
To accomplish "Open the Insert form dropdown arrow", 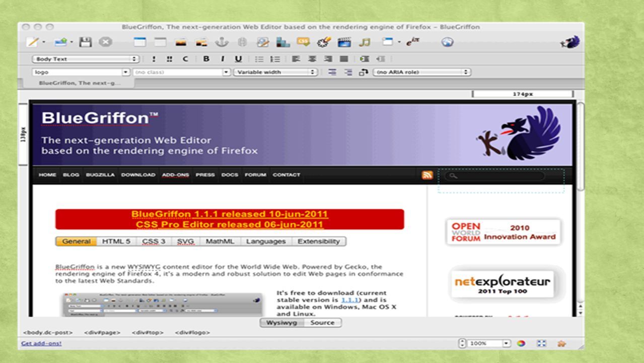I will point(399,42).
